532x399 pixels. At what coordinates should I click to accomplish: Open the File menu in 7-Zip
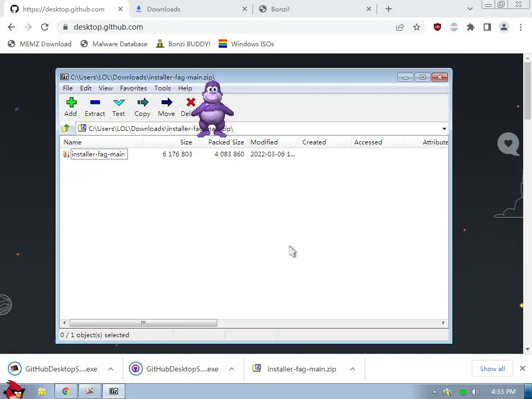pyautogui.click(x=68, y=88)
